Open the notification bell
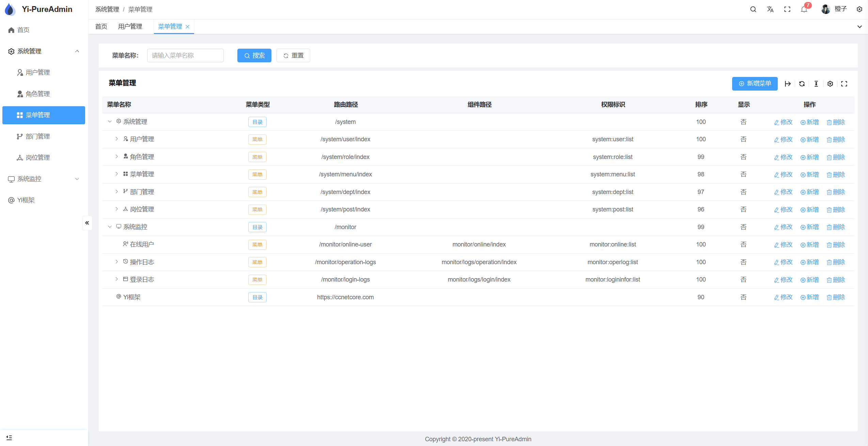Screen dimensions: 868x446 tap(804, 9)
